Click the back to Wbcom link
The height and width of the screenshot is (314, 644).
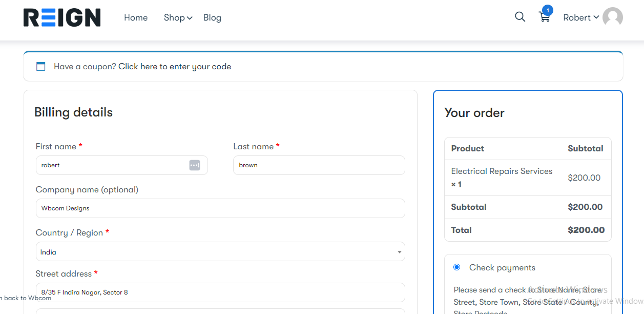[27, 298]
